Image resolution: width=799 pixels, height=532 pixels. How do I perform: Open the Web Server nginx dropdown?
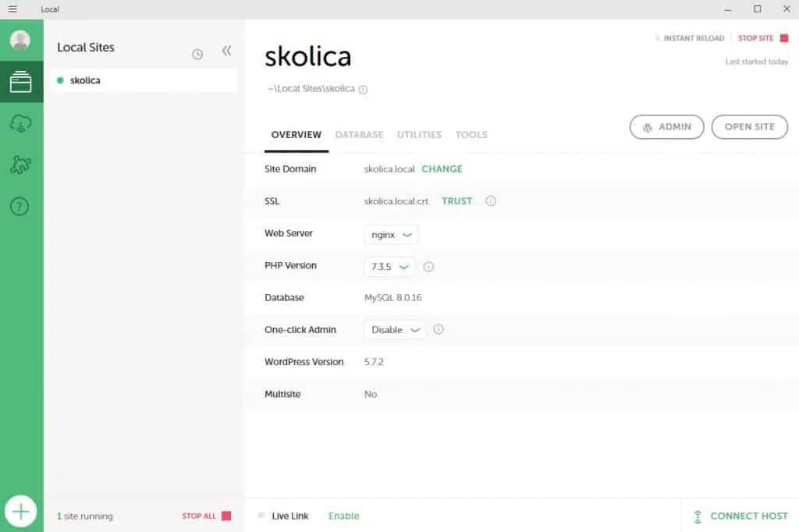(391, 234)
